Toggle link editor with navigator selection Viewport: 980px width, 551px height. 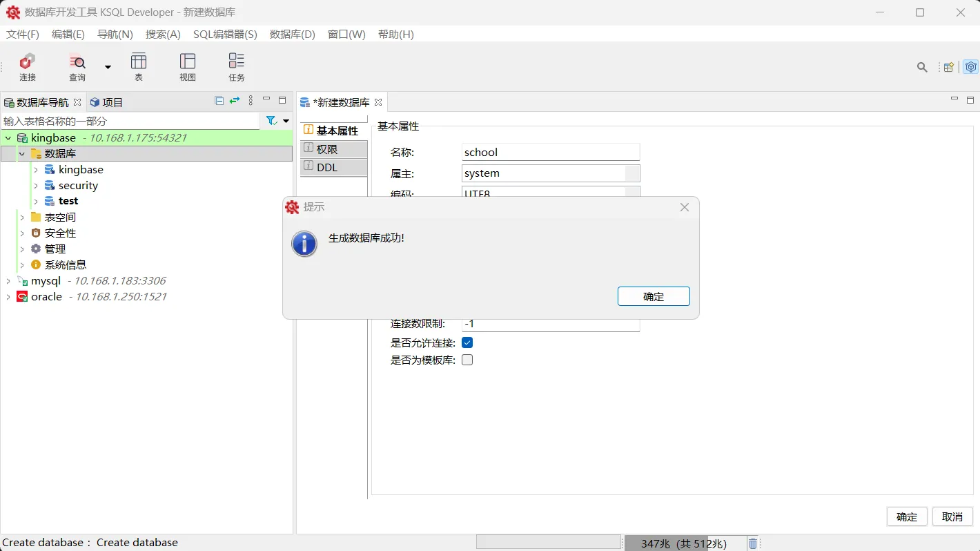tap(235, 101)
